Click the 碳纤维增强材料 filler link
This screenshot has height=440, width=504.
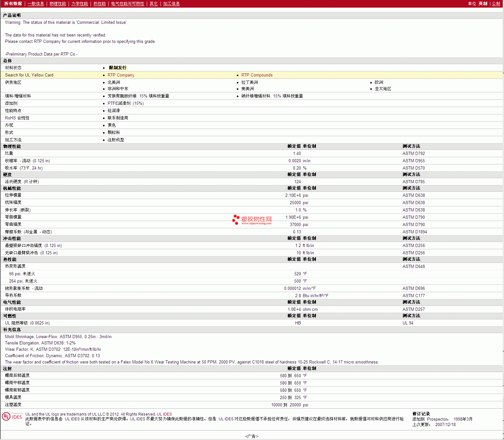pos(272,96)
